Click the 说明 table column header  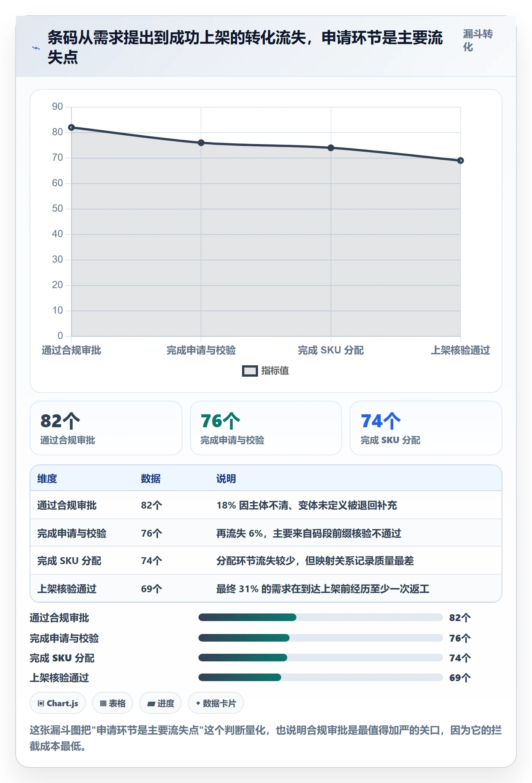pyautogui.click(x=226, y=479)
